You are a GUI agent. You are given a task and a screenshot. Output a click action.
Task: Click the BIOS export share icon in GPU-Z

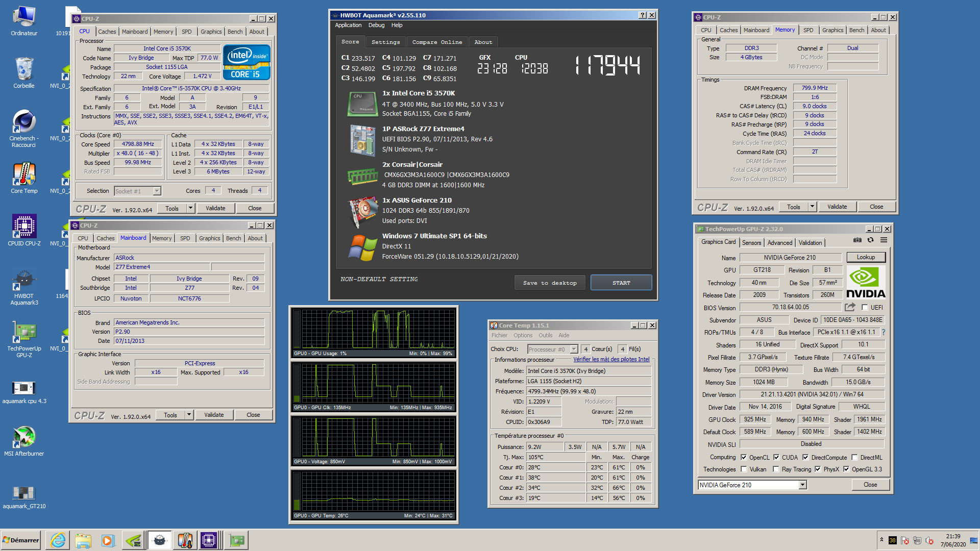pos(850,307)
